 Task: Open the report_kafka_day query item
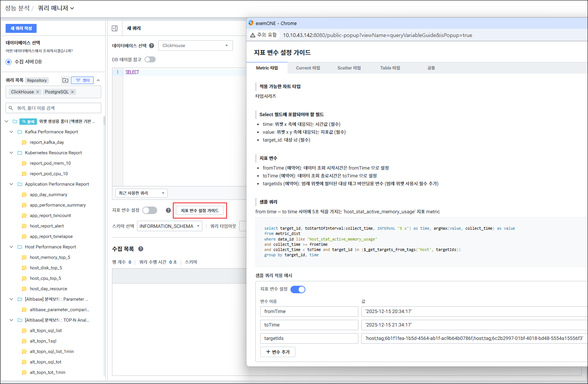point(47,142)
